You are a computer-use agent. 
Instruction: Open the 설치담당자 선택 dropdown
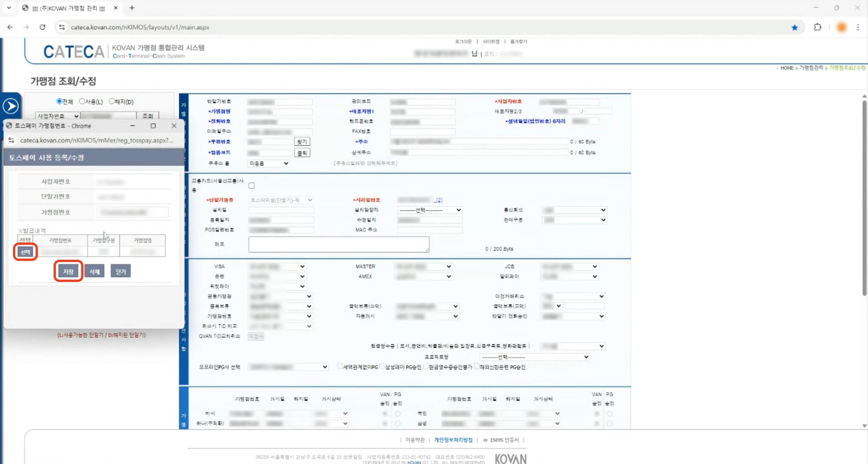point(430,210)
